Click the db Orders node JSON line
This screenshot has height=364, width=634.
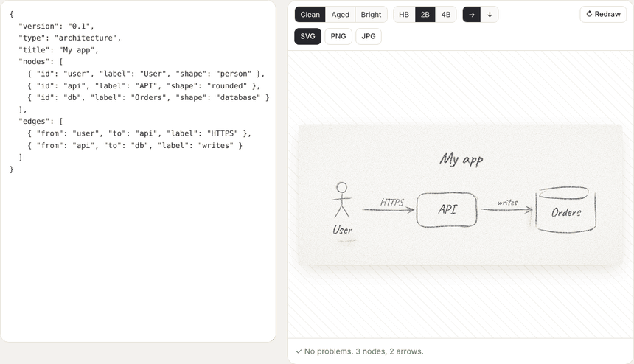(148, 98)
